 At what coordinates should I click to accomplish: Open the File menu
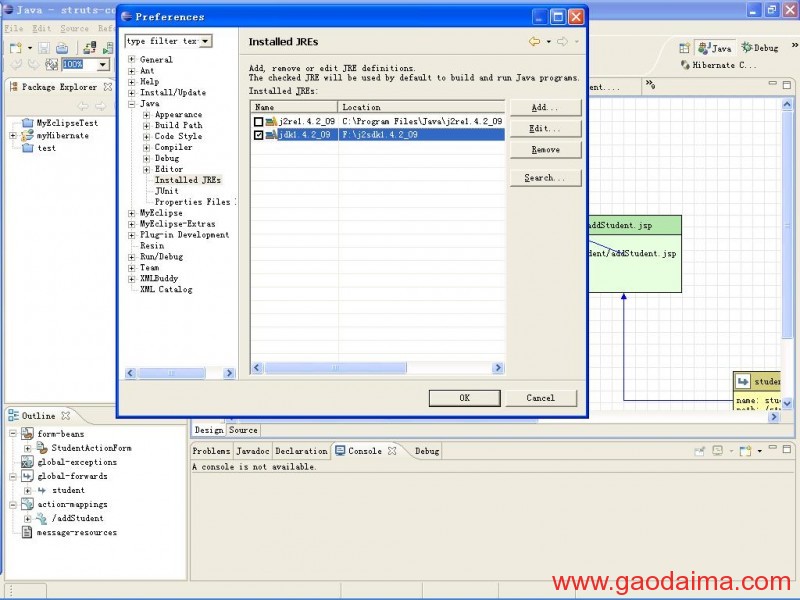coord(14,28)
